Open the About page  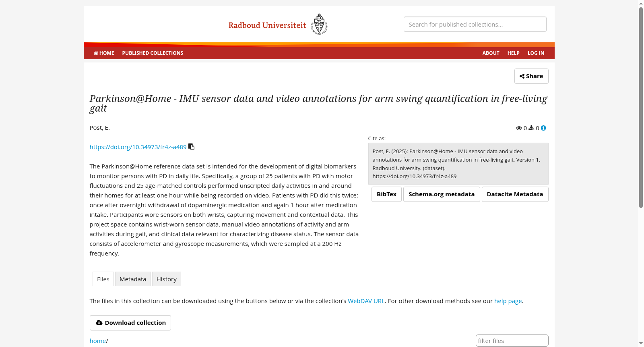click(491, 53)
